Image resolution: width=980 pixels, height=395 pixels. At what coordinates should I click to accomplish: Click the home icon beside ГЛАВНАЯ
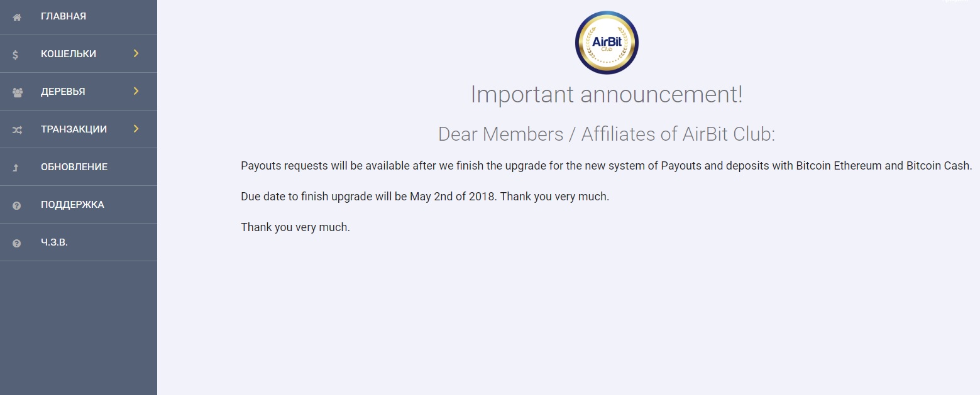(x=17, y=17)
